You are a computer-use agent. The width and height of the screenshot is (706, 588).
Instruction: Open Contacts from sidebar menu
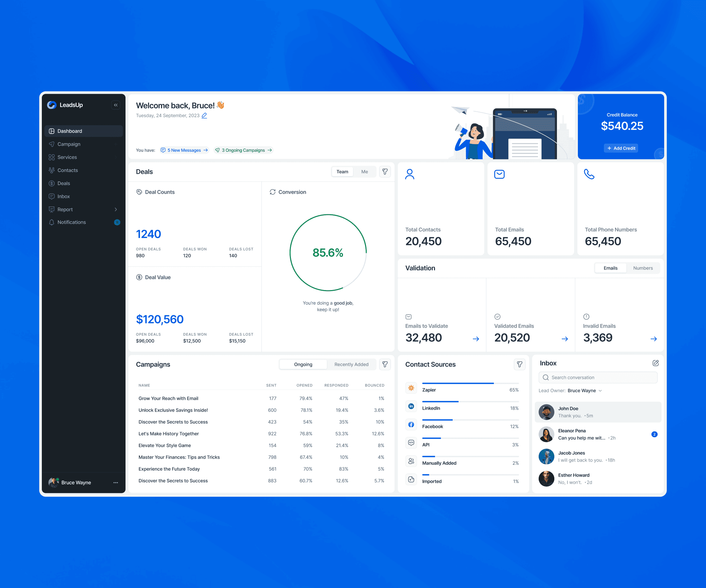click(x=68, y=170)
